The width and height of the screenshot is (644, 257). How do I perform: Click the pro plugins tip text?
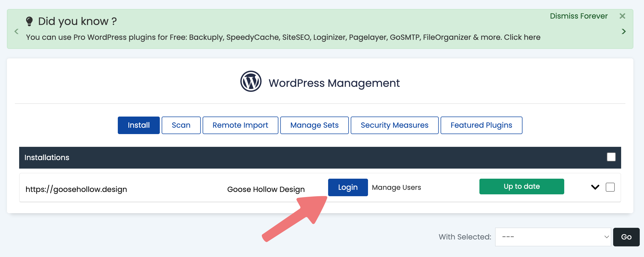283,37
